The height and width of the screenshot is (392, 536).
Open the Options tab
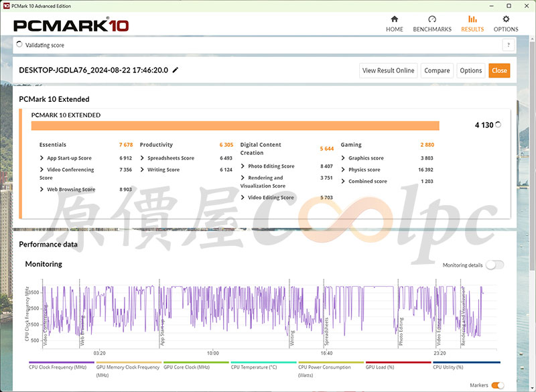(x=506, y=24)
